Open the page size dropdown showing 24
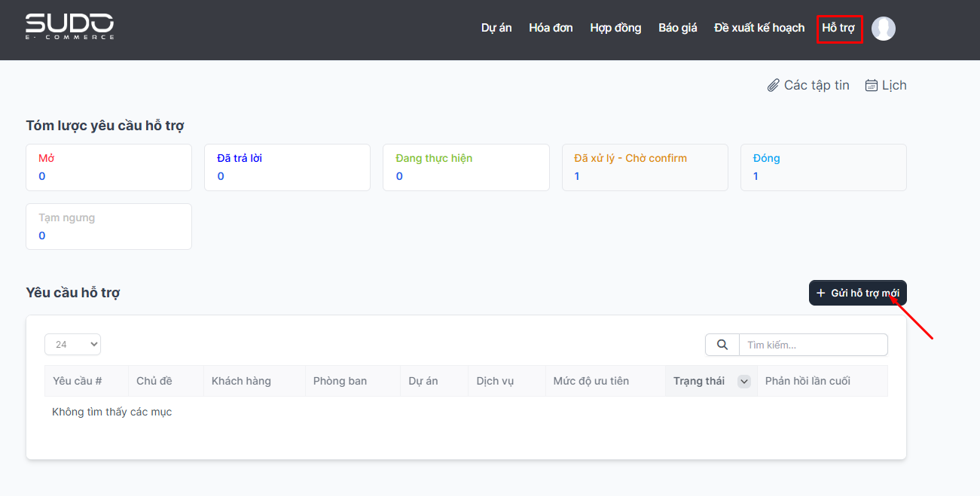The width and height of the screenshot is (980, 496). click(x=72, y=345)
